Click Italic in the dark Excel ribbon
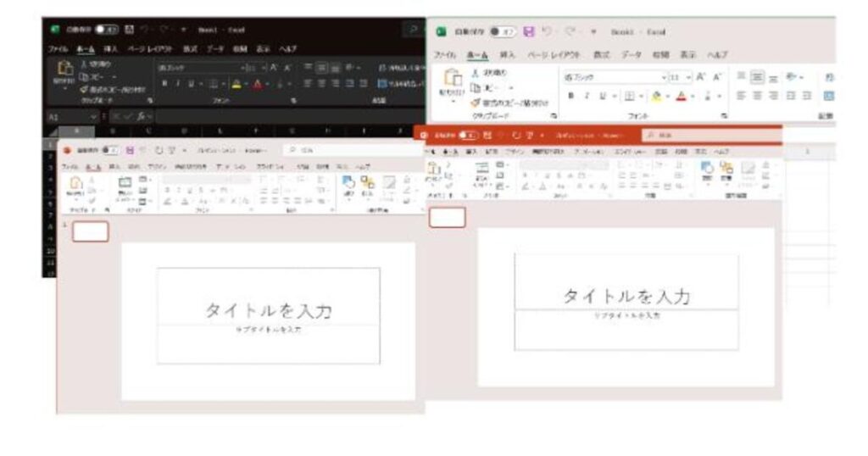The image size is (868, 456). pos(178,84)
